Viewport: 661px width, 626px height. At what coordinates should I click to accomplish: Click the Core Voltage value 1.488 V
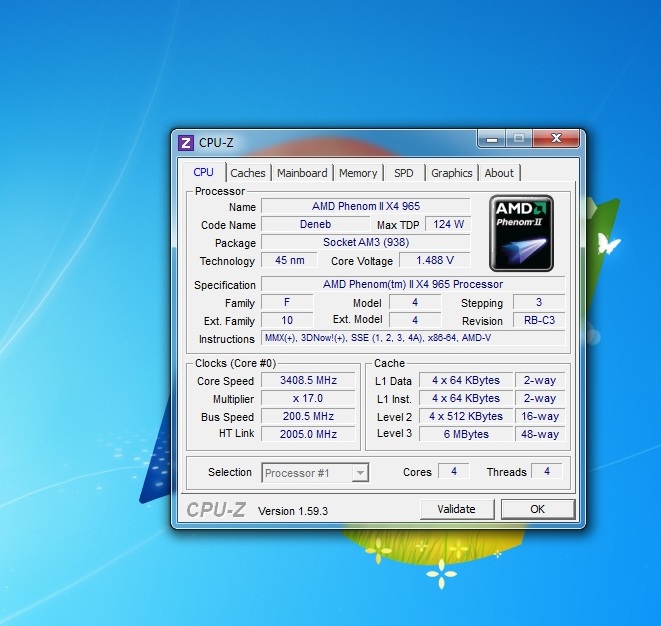435,260
